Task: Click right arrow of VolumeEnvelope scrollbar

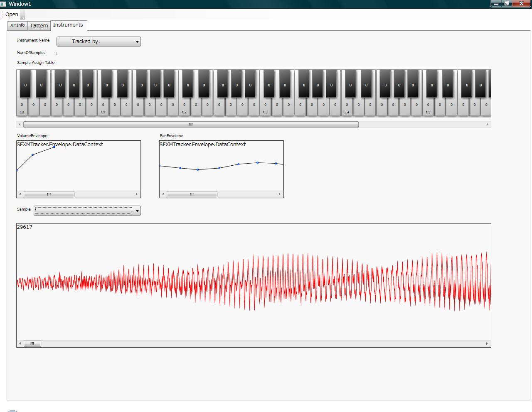Action: point(137,194)
